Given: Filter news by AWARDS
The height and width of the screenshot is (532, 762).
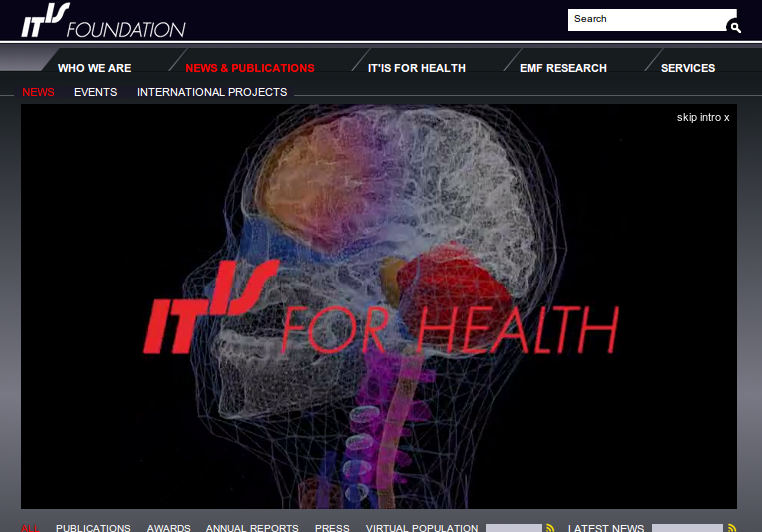Looking at the screenshot, I should coord(169,528).
